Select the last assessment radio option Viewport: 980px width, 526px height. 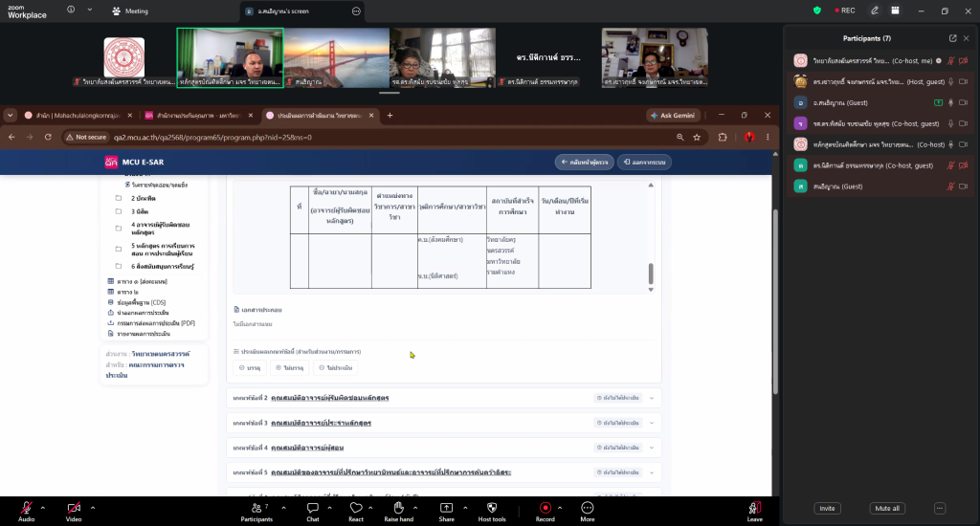(x=336, y=368)
